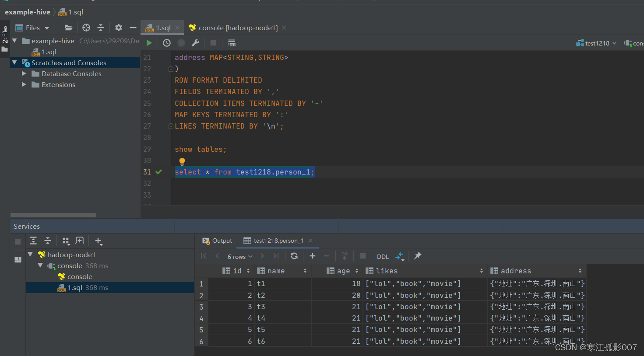Click example-hive in the breadcrumb
Image resolution: width=644 pixels, height=356 pixels.
pos(28,12)
